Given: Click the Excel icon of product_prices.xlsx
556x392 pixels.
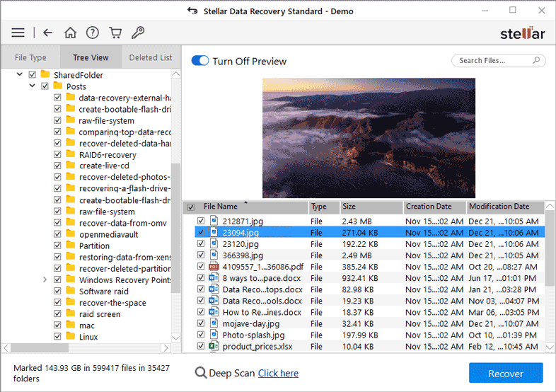Looking at the screenshot, I should point(214,346).
